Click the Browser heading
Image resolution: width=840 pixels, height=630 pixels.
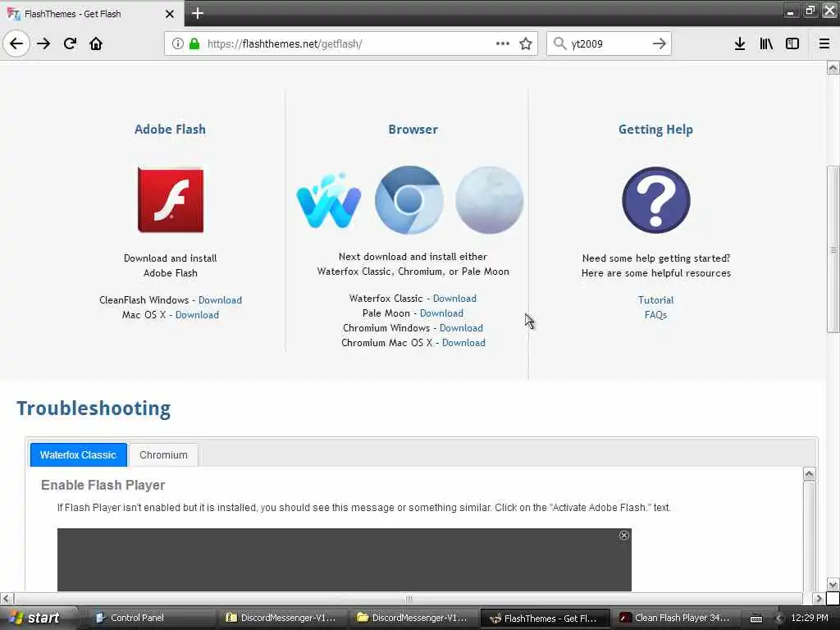click(x=413, y=129)
